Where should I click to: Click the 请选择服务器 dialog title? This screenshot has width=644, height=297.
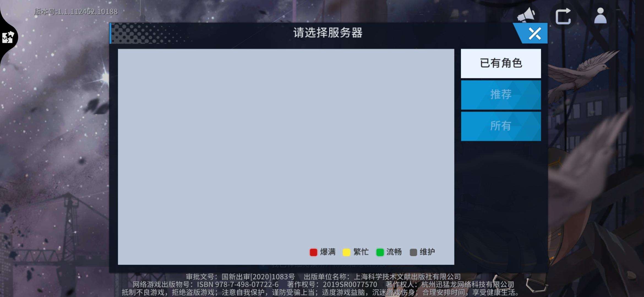tap(328, 33)
